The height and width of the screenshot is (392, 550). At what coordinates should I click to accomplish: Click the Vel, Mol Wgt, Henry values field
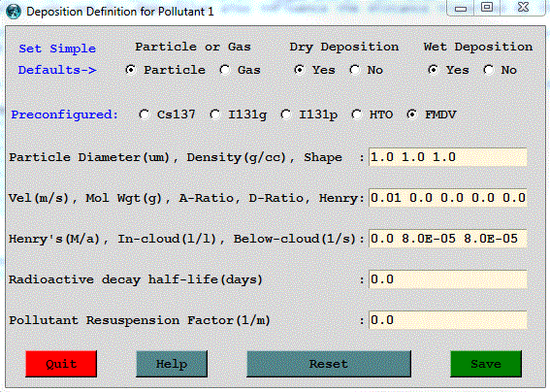click(448, 198)
